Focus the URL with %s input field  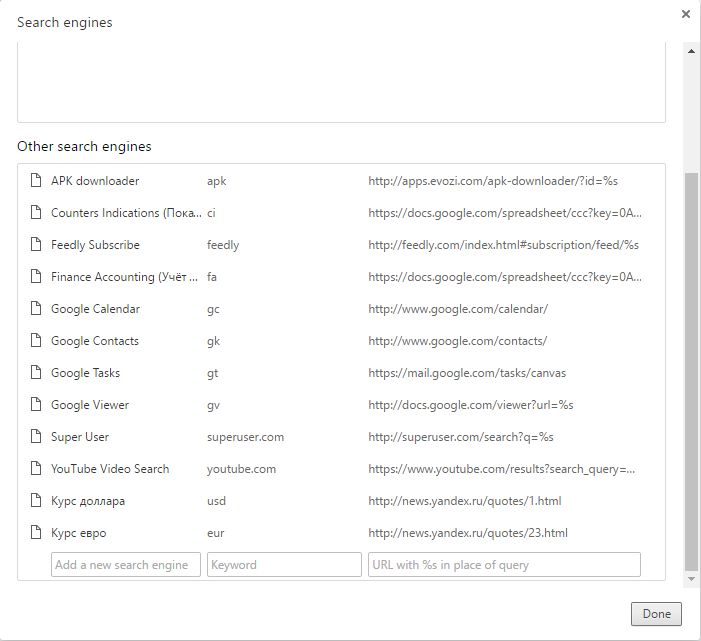pyautogui.click(x=504, y=565)
